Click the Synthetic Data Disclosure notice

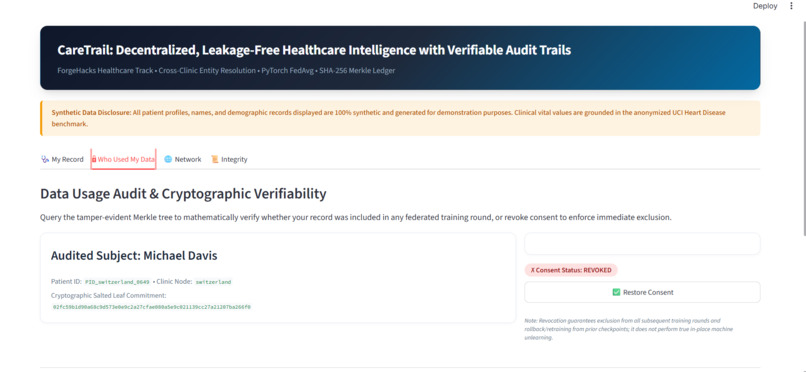coord(400,118)
